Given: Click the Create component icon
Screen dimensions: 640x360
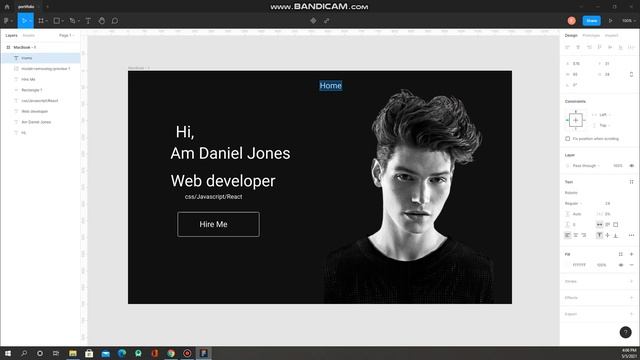Looking at the screenshot, I should pyautogui.click(x=313, y=20).
